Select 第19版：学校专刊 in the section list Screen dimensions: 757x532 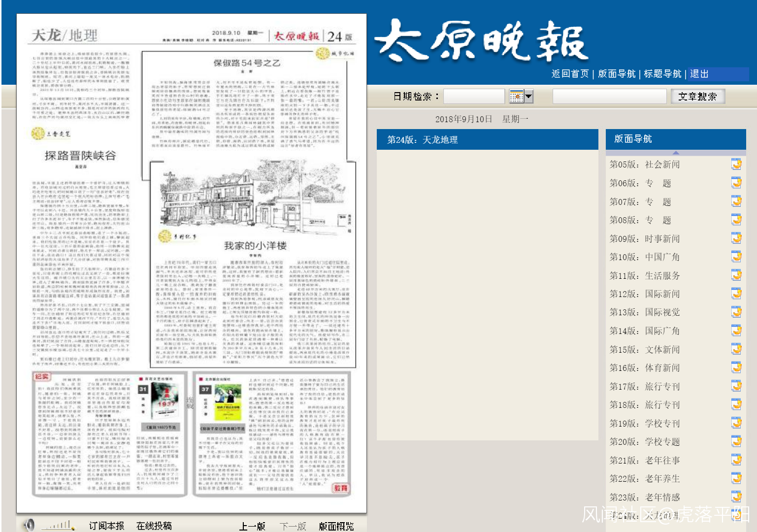coord(645,423)
